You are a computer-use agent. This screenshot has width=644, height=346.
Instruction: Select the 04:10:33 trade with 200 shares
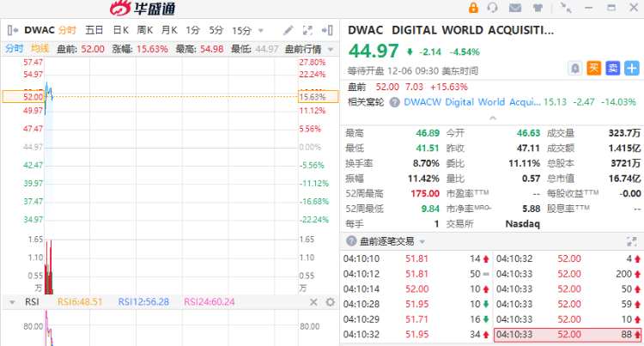point(568,274)
